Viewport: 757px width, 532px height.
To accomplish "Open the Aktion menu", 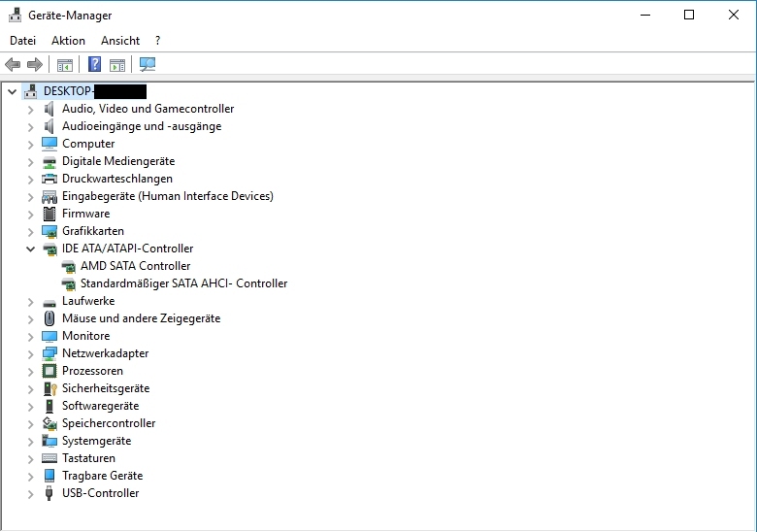I will [x=68, y=41].
